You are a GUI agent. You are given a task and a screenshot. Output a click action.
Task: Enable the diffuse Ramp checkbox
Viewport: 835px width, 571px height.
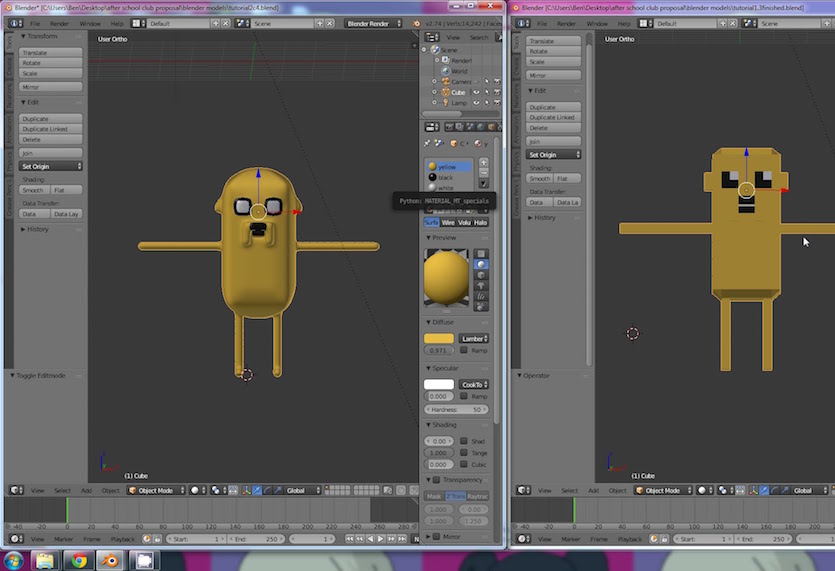click(464, 350)
